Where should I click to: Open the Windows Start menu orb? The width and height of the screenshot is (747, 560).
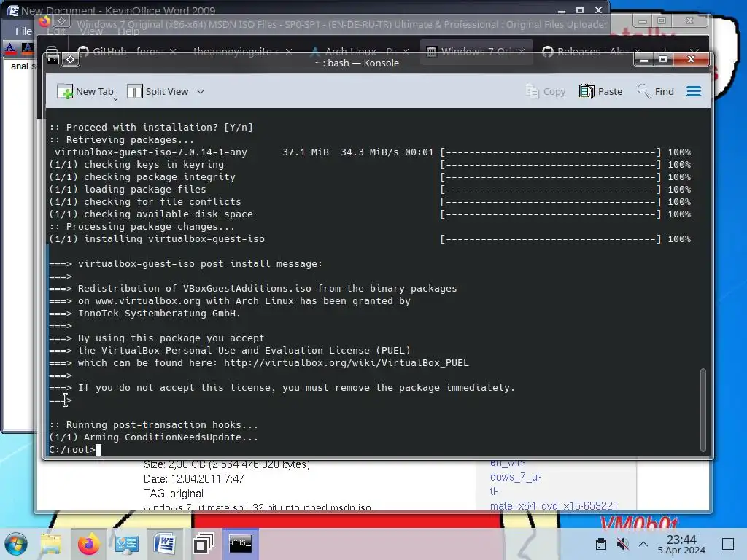point(16,544)
